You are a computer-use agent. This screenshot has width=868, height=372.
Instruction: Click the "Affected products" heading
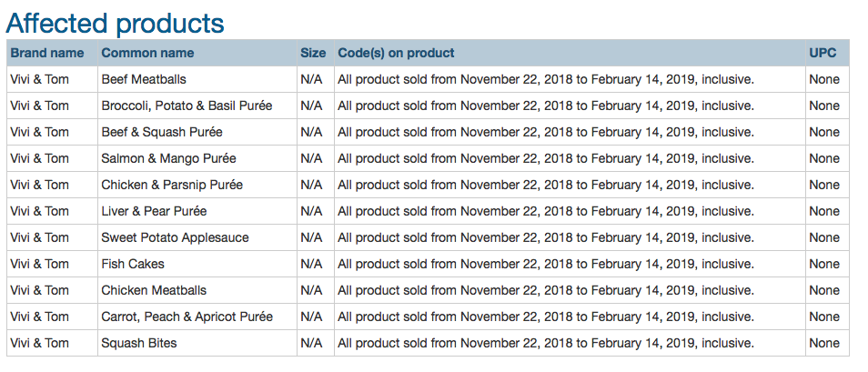116,22
